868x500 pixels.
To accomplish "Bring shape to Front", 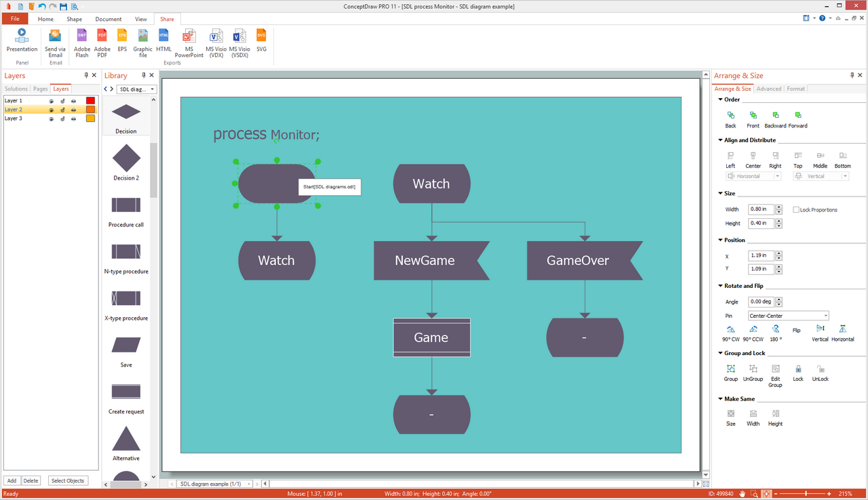I will pos(753,119).
